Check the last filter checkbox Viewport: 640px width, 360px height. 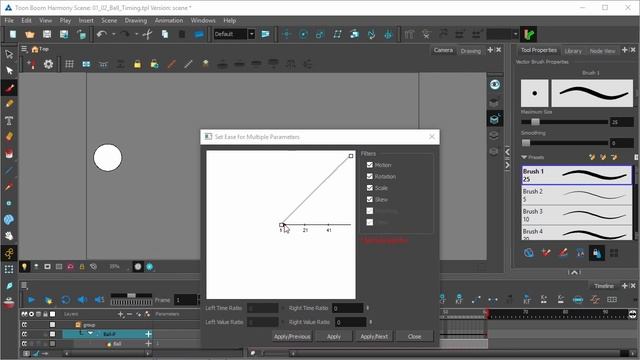pyautogui.click(x=370, y=222)
